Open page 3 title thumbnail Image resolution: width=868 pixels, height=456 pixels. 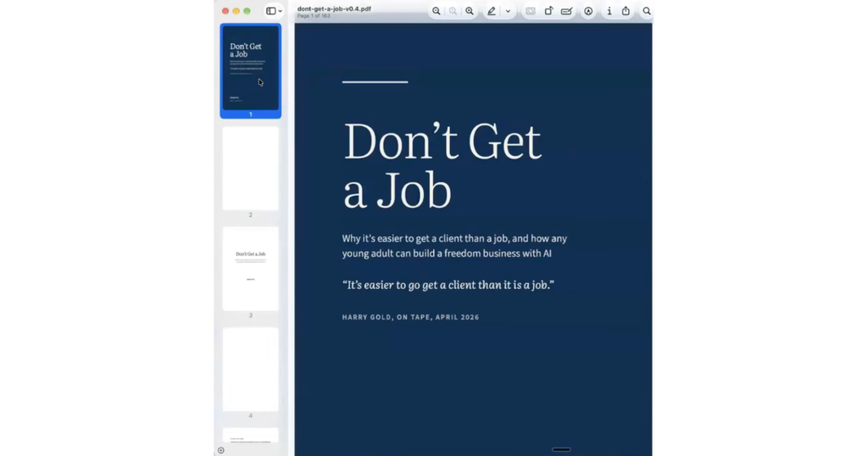[x=250, y=269]
